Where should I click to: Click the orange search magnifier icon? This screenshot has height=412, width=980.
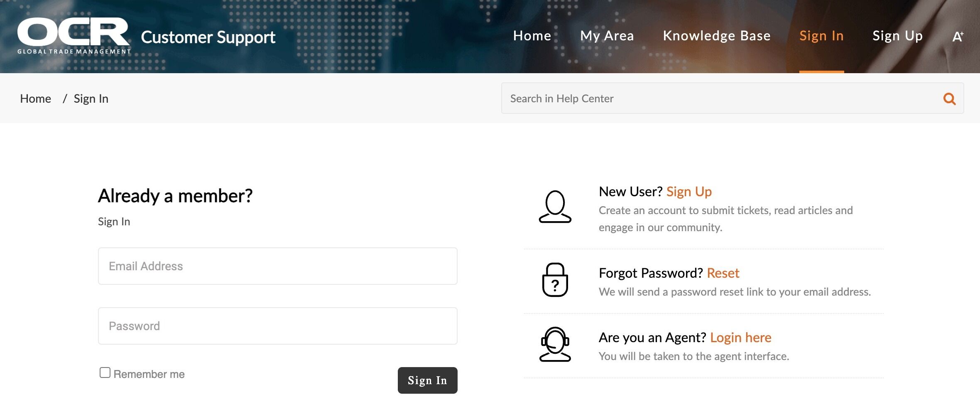click(x=949, y=99)
